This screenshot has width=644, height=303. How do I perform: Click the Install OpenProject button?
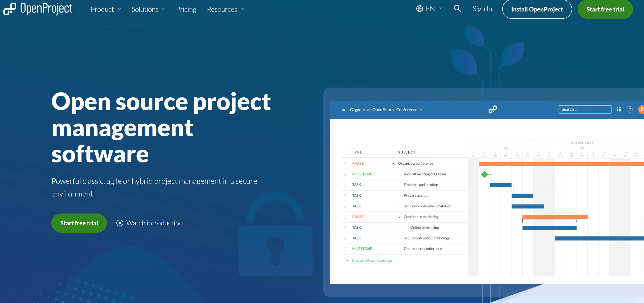tap(536, 9)
